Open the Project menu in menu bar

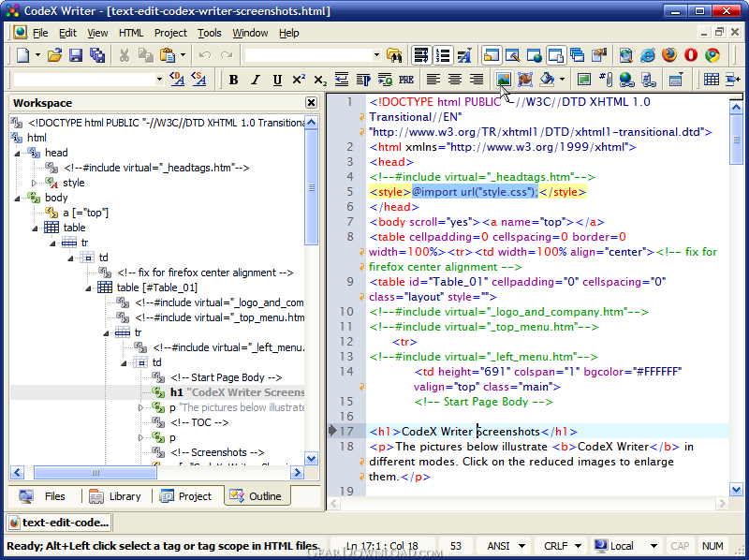click(170, 33)
